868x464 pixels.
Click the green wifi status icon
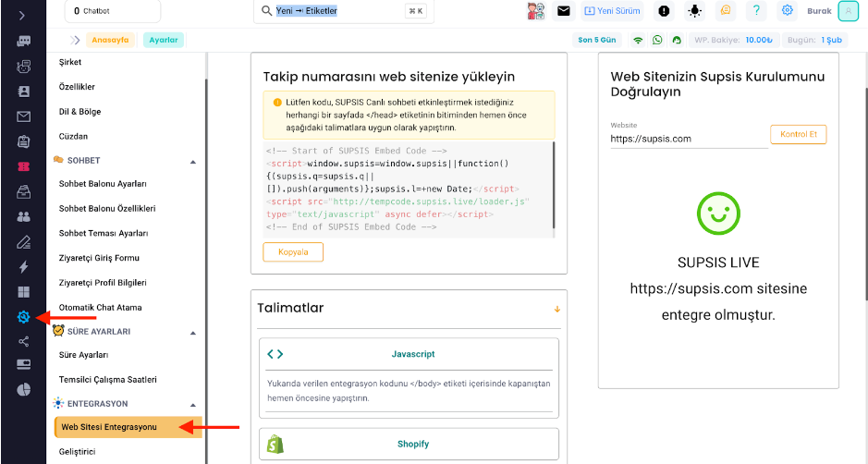pos(638,40)
